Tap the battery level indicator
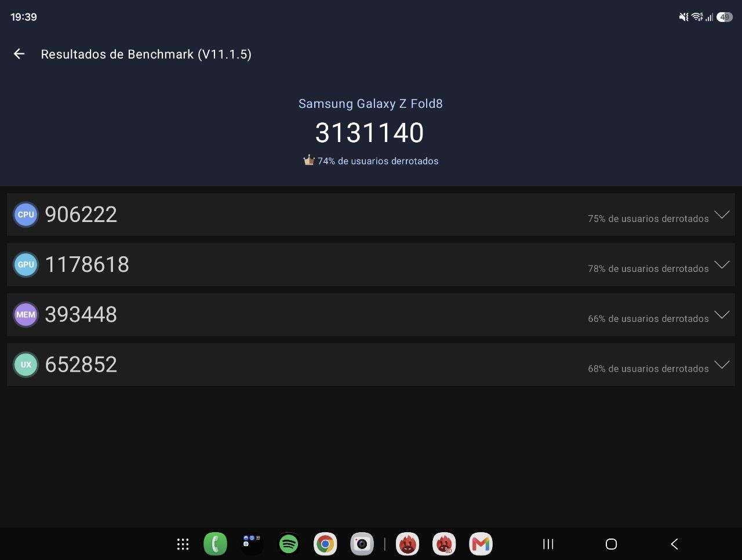Image resolution: width=742 pixels, height=560 pixels. (725, 17)
